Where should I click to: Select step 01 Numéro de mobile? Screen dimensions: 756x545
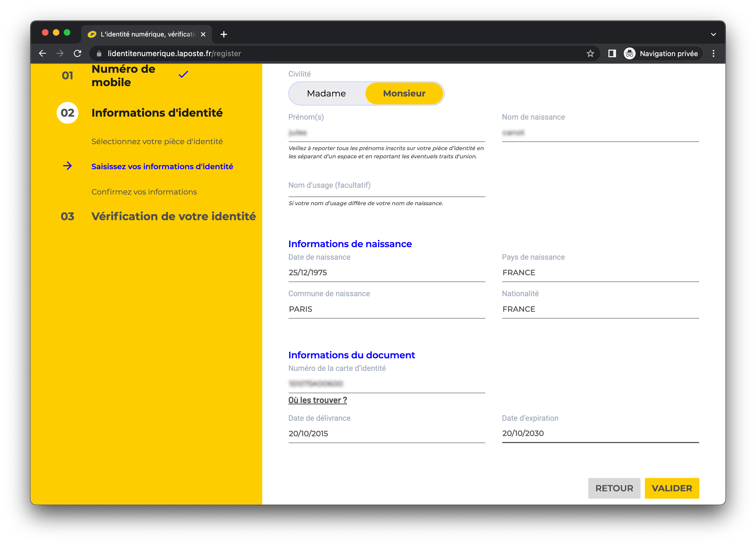tap(123, 76)
